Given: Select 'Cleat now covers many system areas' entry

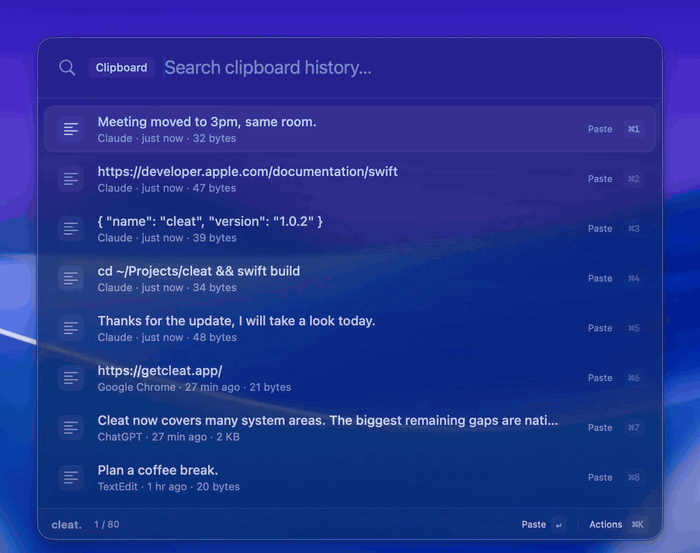Looking at the screenshot, I should (350, 428).
